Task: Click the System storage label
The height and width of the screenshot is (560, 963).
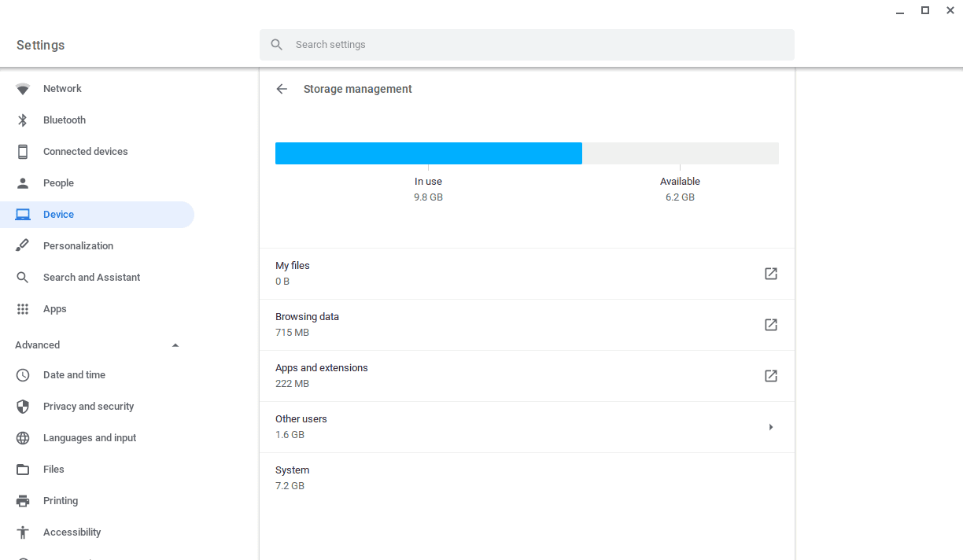Action: pos(292,470)
